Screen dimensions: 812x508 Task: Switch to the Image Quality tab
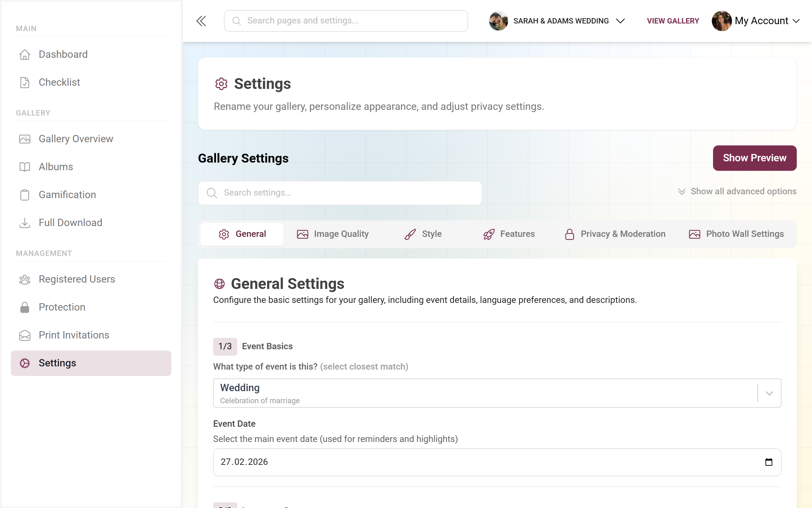tap(332, 234)
